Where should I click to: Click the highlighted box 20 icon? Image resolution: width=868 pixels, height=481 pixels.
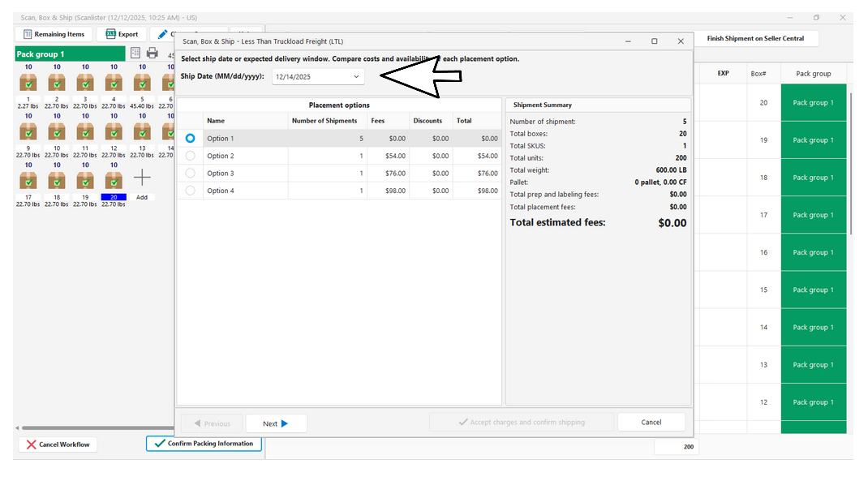[x=114, y=179]
